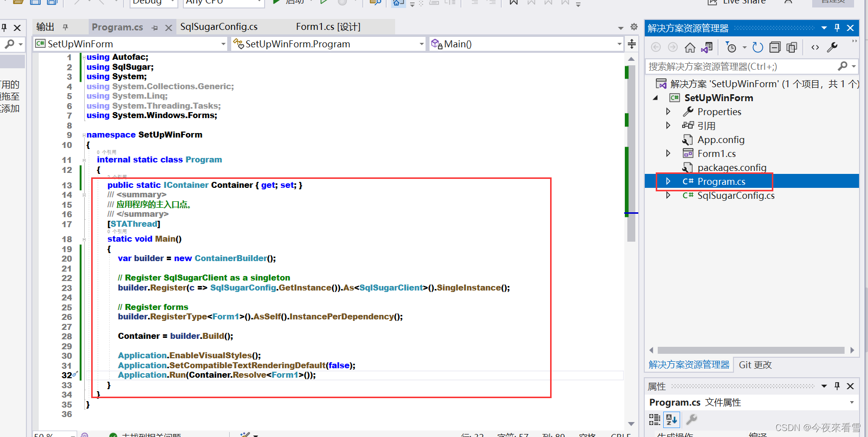
Task: Click the Back arrow in Solution Explorer toolbar
Action: (656, 47)
